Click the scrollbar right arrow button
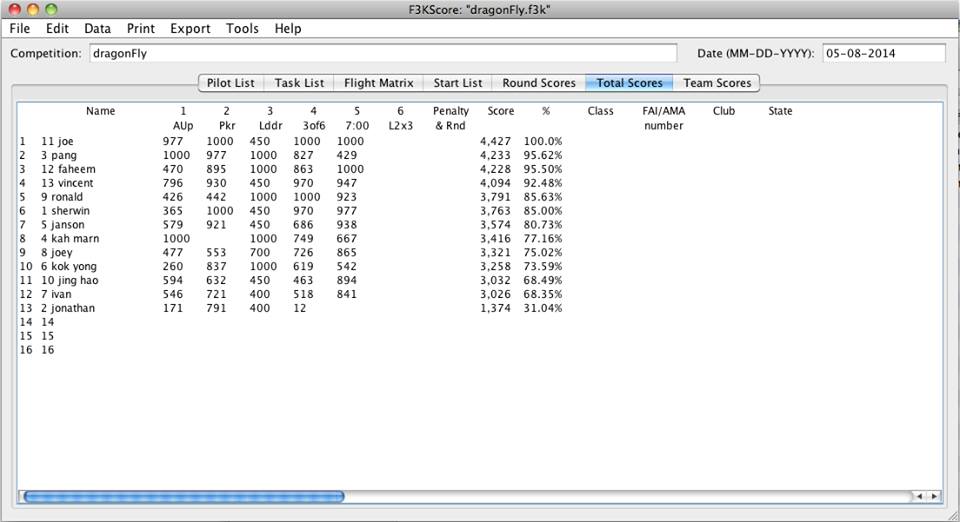The image size is (960, 522). (934, 496)
